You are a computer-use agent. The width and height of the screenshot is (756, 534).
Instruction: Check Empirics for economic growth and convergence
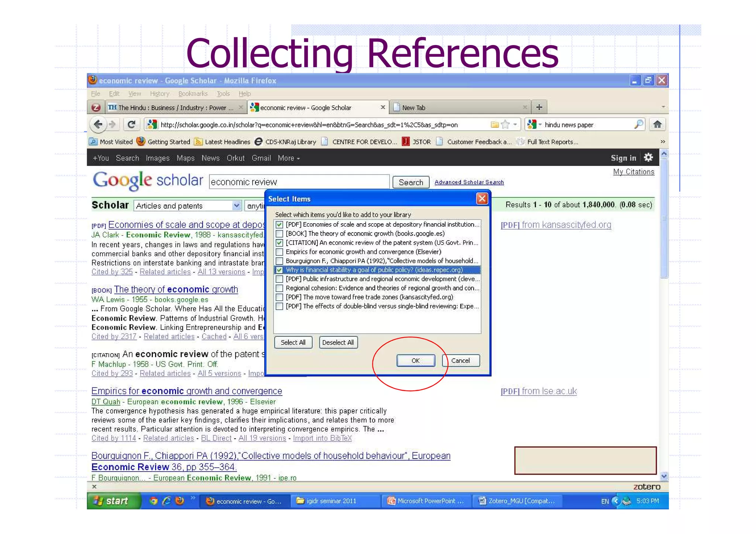pos(279,252)
